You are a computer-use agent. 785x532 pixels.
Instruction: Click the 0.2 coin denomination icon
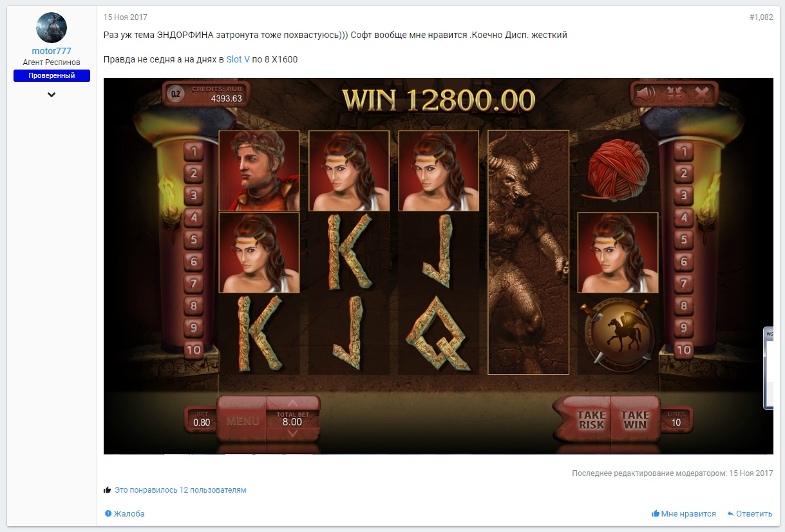[x=175, y=93]
